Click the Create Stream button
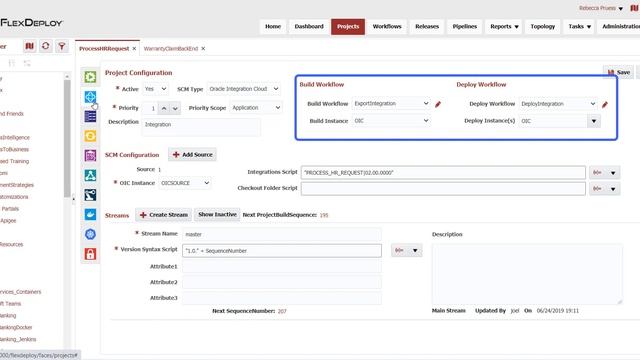The image size is (640, 360). click(164, 215)
